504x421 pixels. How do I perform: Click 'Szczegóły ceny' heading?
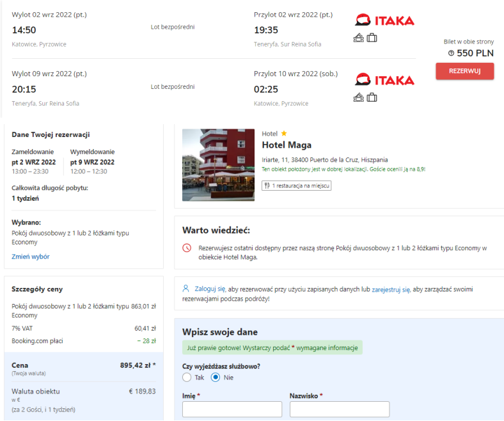point(37,289)
